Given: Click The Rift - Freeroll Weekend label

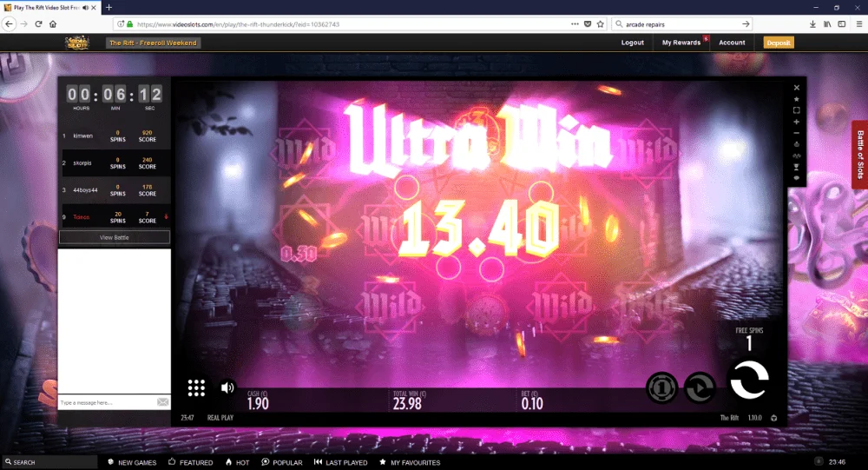Looking at the screenshot, I should pos(153,43).
